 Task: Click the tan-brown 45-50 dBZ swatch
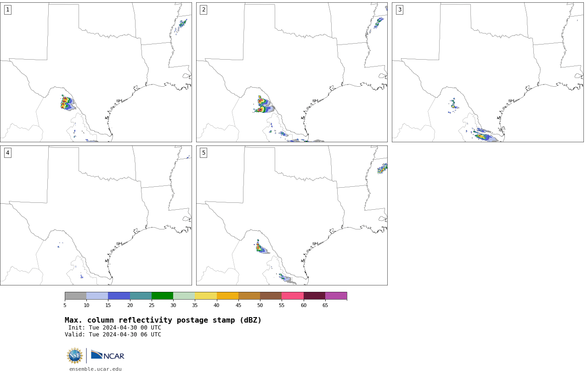click(x=249, y=296)
